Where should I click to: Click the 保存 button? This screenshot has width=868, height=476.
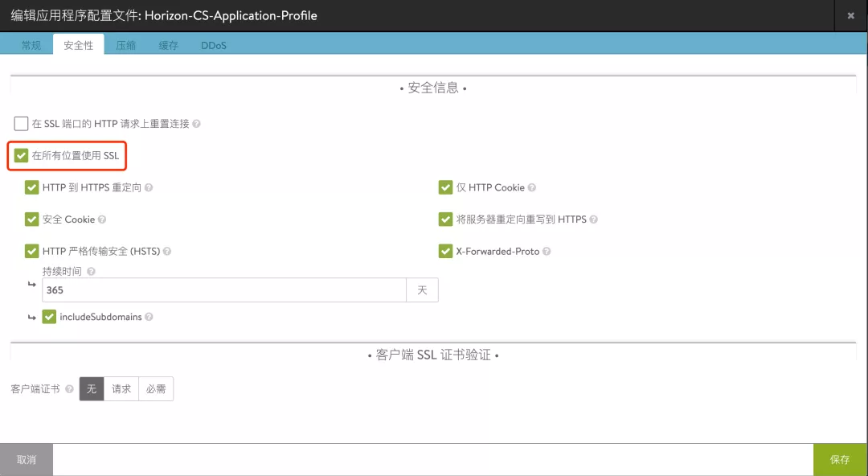point(840,460)
